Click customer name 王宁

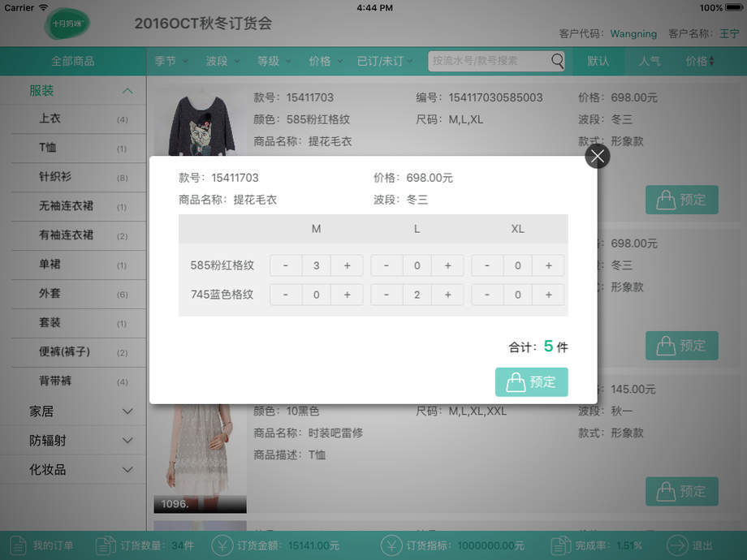tap(729, 34)
